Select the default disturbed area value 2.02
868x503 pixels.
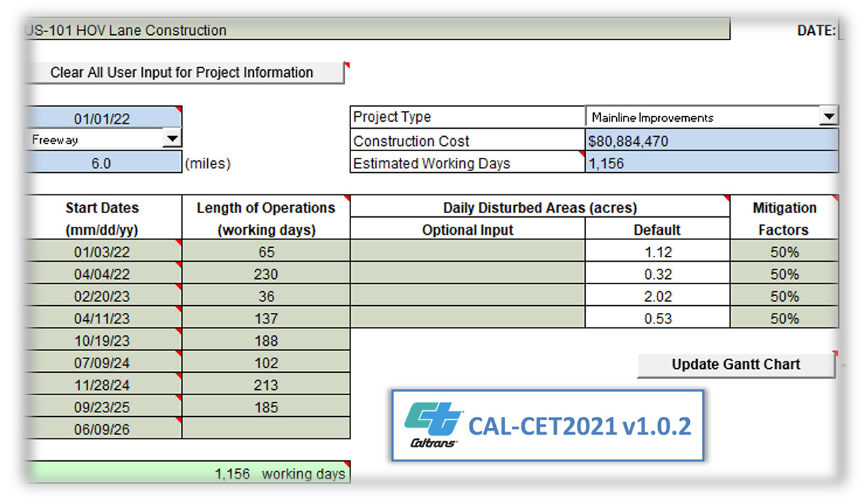click(x=658, y=296)
